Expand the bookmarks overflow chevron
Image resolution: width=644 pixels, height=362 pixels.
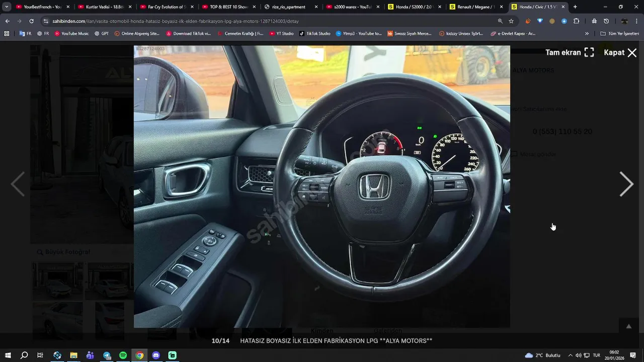click(x=587, y=34)
